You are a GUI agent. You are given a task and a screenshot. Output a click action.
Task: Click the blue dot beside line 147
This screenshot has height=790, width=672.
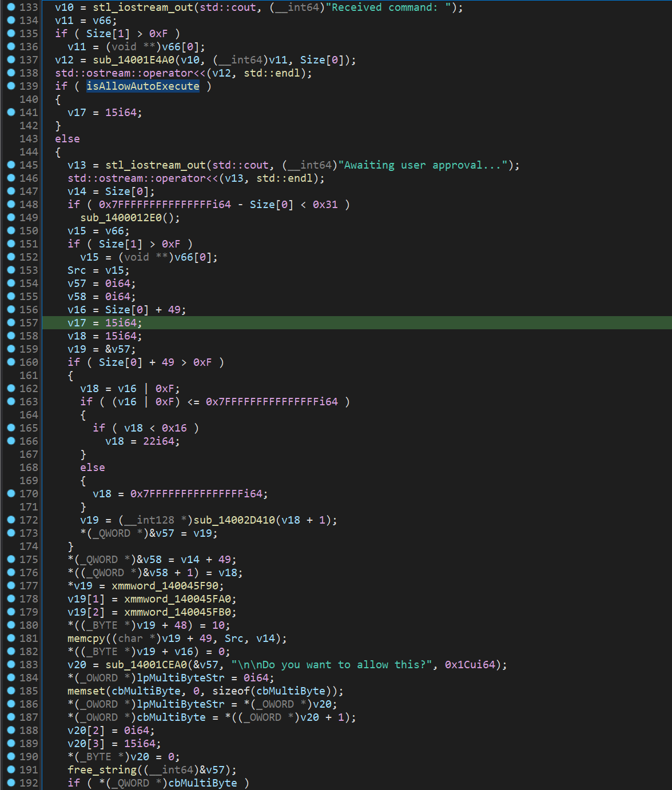coord(11,191)
